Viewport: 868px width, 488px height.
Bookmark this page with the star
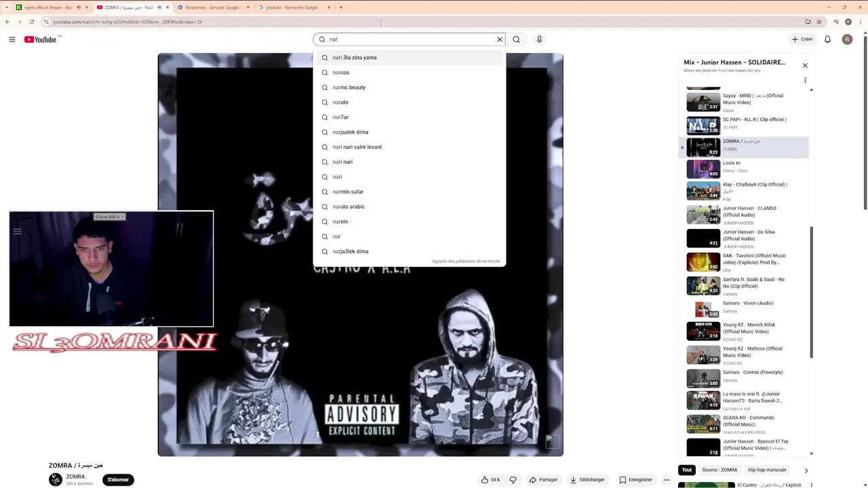click(x=819, y=22)
